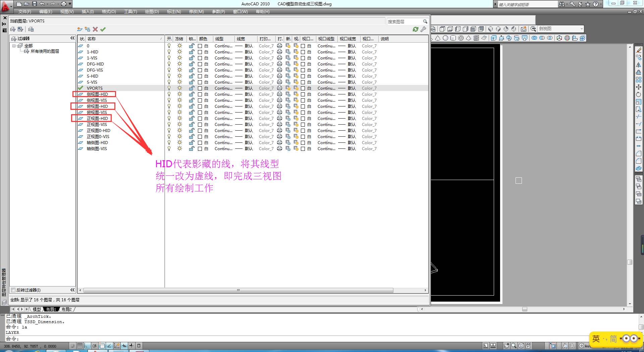
Task: Open the undo history dropdown arrow
Action: pyautogui.click(x=47, y=4)
